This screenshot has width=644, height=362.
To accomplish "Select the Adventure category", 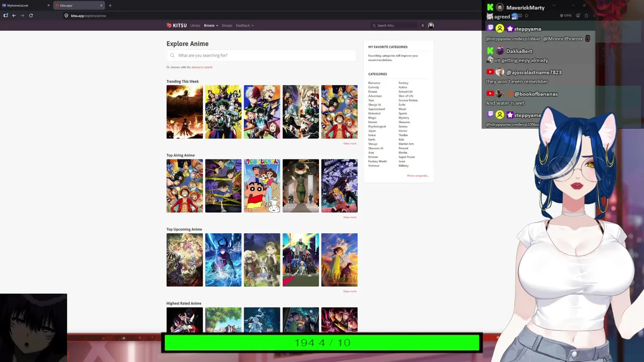I will (375, 96).
